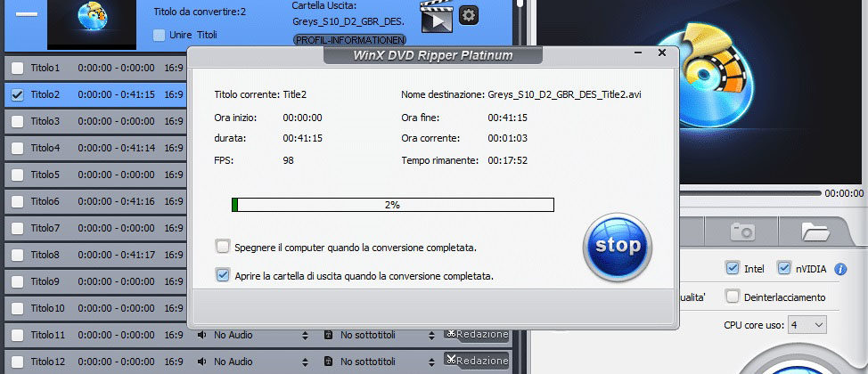Minimize the WinX DVD Ripper progress dialog
Image resolution: width=868 pixels, height=374 pixels.
pyautogui.click(x=638, y=53)
